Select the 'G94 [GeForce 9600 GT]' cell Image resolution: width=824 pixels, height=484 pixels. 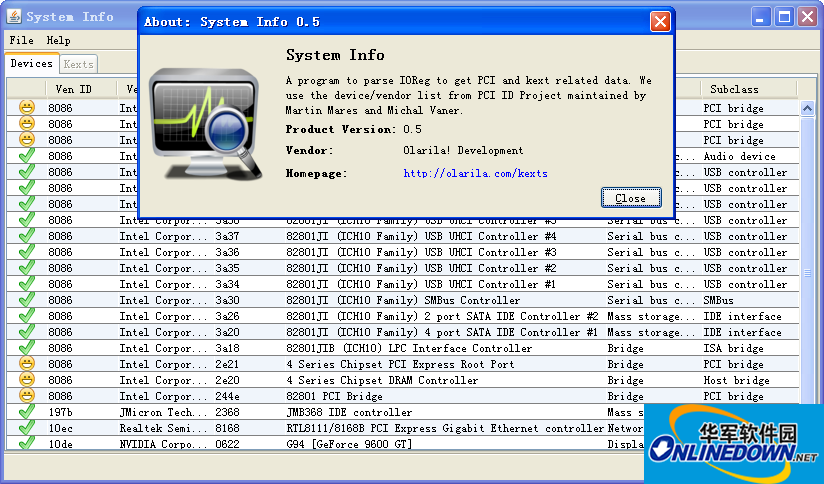[x=349, y=444]
